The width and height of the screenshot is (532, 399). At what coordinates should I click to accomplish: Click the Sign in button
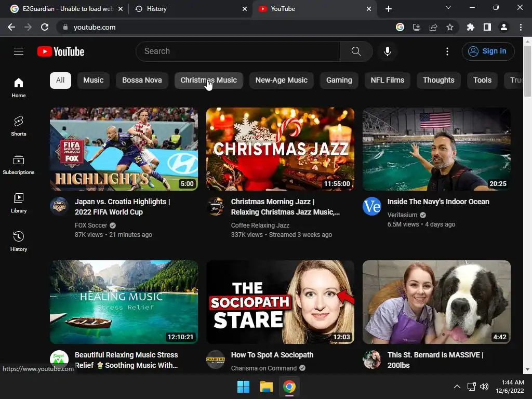coord(488,51)
